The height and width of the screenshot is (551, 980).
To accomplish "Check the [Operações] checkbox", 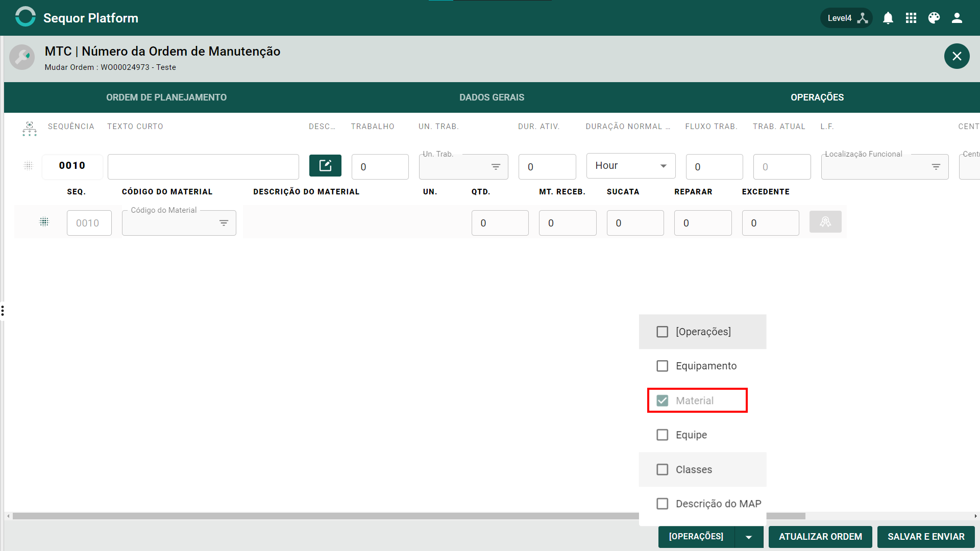I will [662, 332].
